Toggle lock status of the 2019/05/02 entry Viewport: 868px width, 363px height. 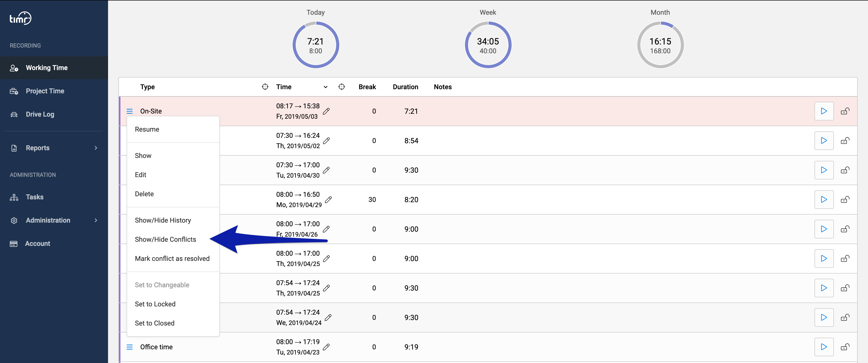[x=845, y=141]
